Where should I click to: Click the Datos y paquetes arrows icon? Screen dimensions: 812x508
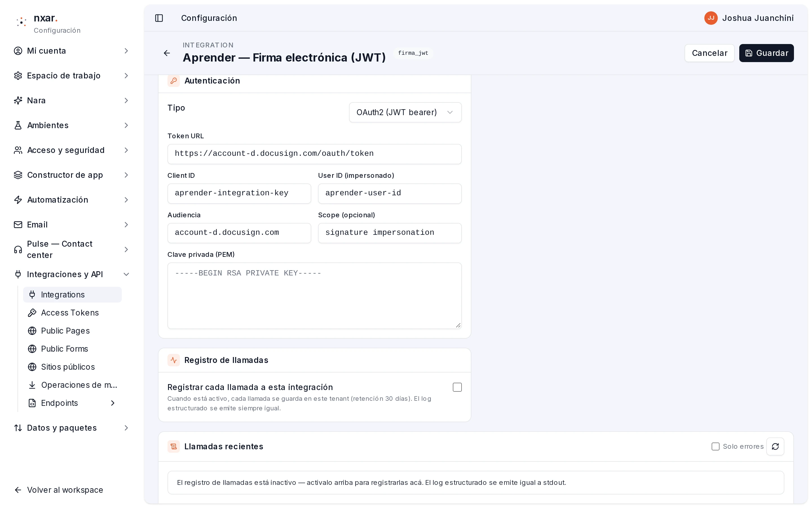coord(18,428)
